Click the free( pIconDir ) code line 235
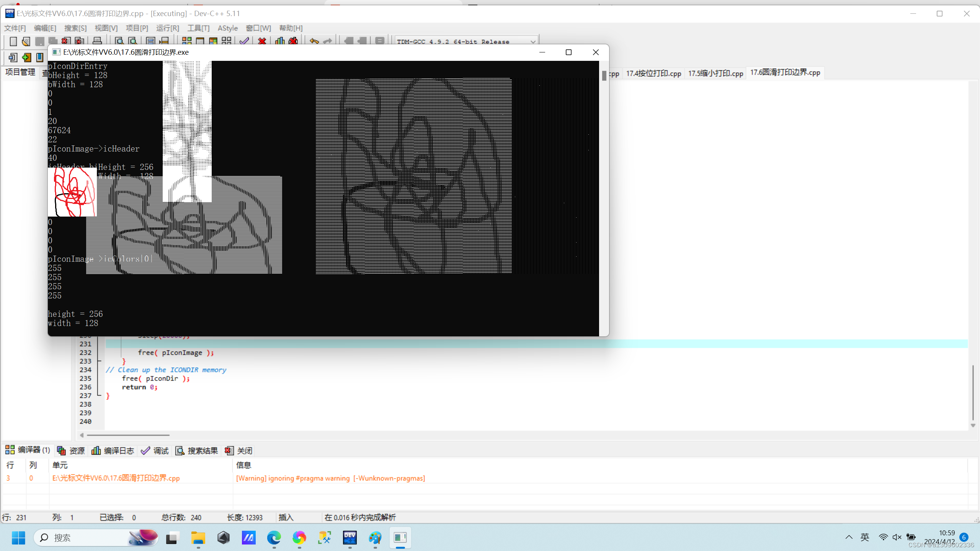 (155, 378)
